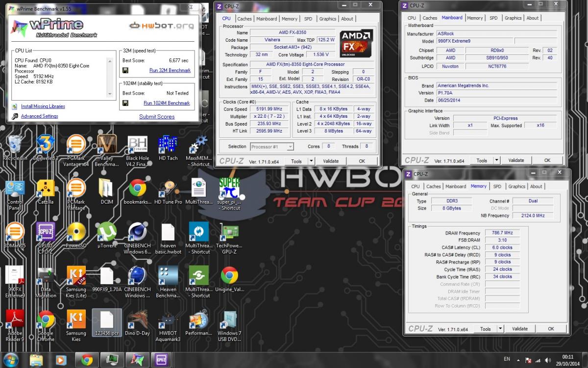Open Tools dropdown arrow in Memory tab window
Image resolution: width=588 pixels, height=368 pixels.
click(500, 329)
